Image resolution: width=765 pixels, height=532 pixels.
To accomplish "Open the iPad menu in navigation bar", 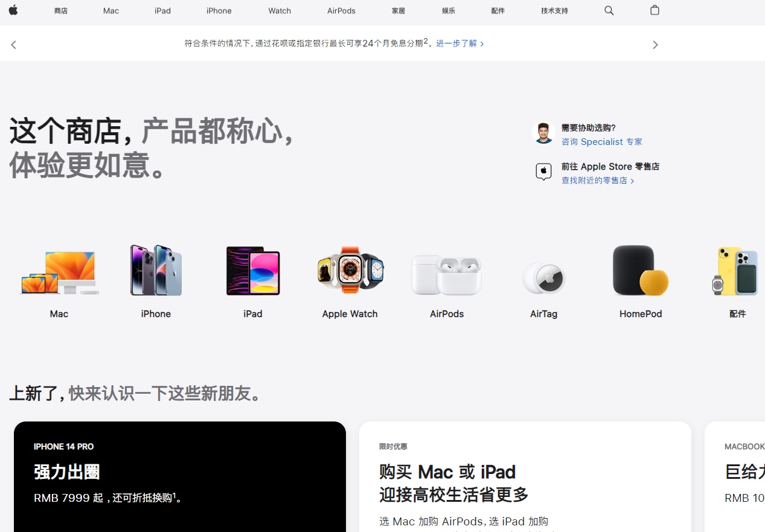I will (162, 11).
